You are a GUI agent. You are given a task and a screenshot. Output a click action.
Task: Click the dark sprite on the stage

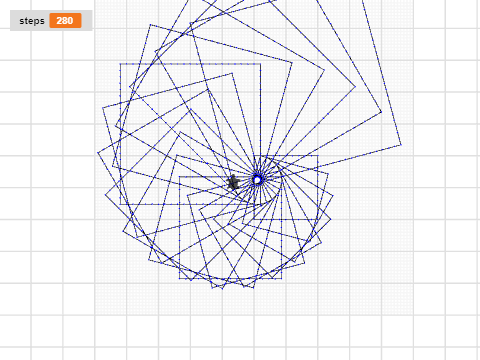[x=233, y=182]
